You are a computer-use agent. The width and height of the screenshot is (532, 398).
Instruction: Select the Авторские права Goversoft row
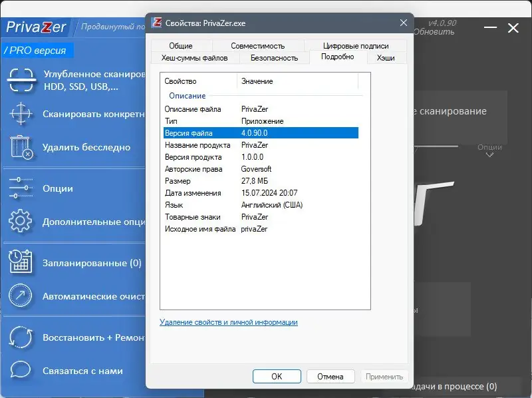(x=261, y=169)
